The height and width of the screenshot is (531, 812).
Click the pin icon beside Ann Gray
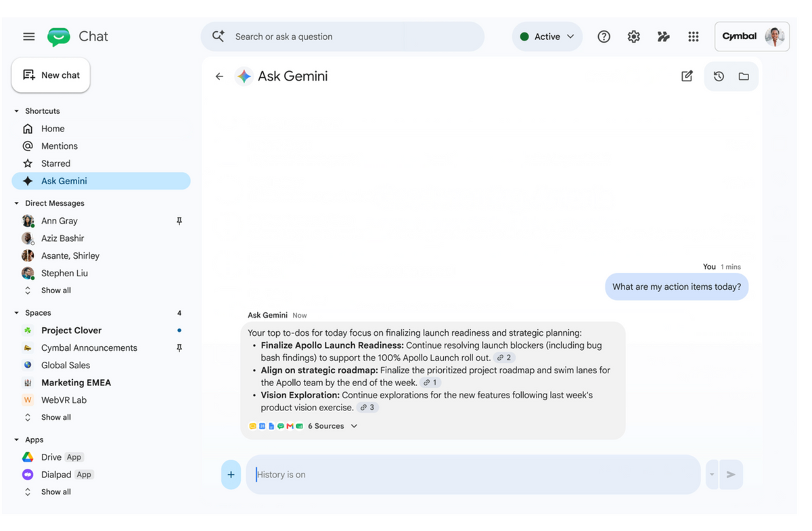[179, 221]
